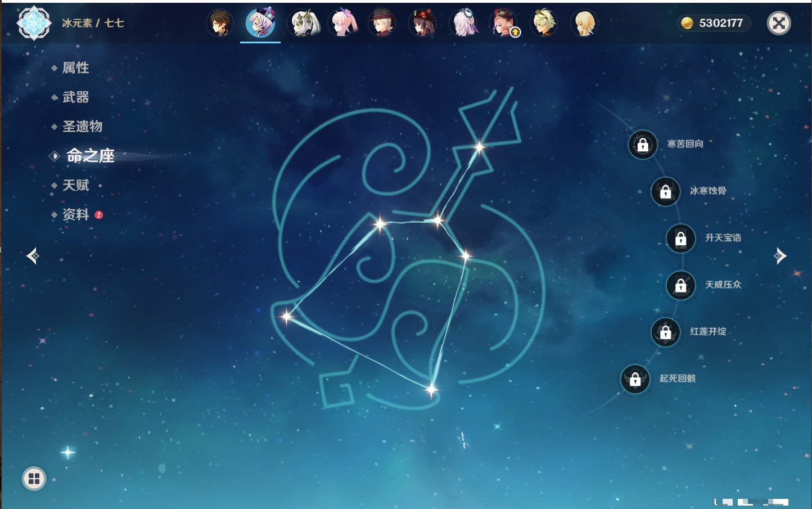Go to the 天赋 talents section
The height and width of the screenshot is (509, 812).
point(75,185)
